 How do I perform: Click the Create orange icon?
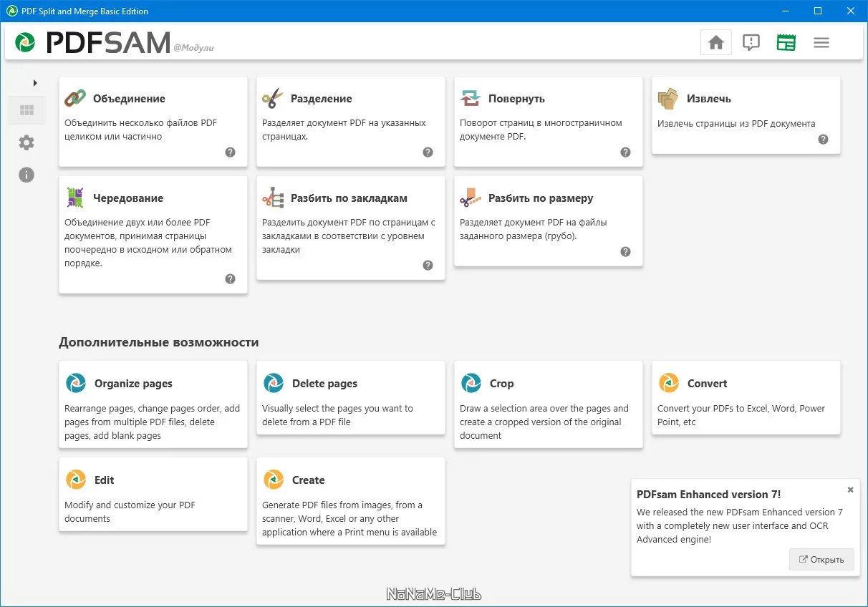(x=274, y=480)
